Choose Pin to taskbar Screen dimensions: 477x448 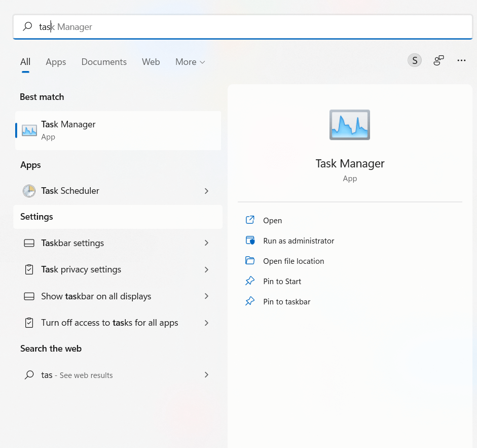[x=286, y=302]
